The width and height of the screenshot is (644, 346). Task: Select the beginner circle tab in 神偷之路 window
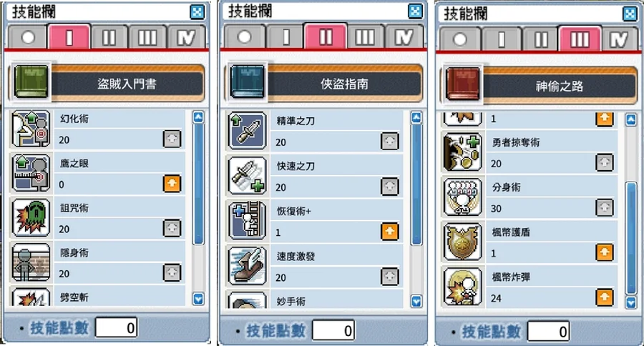tap(460, 40)
